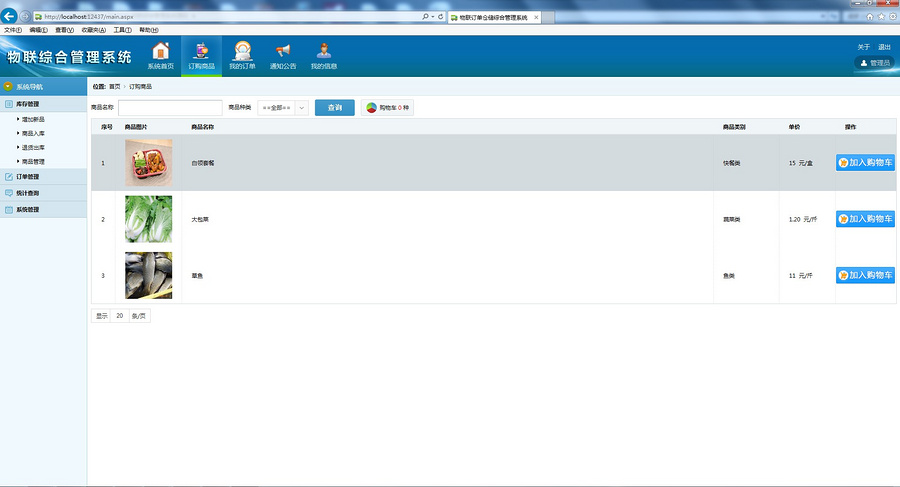The width and height of the screenshot is (900, 487).
Task: Open the IE favorites star icon
Action: pos(881,17)
